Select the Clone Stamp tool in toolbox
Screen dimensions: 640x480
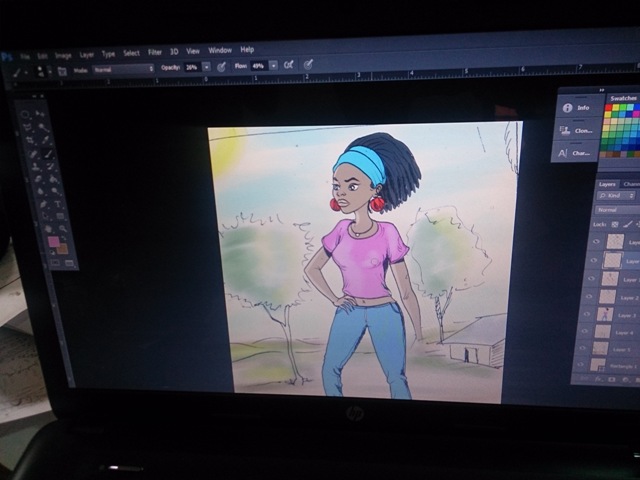(35, 166)
